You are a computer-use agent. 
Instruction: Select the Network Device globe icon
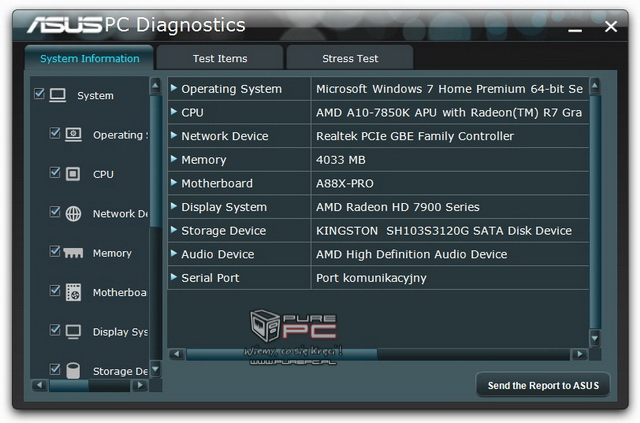pyautogui.click(x=73, y=213)
